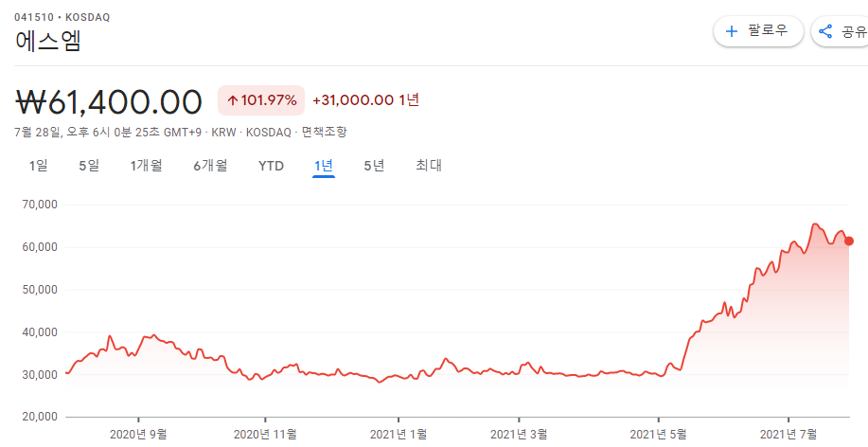Image resolution: width=868 pixels, height=447 pixels.
Task: Follow the stock with the 팔로우 button
Action: point(758,31)
